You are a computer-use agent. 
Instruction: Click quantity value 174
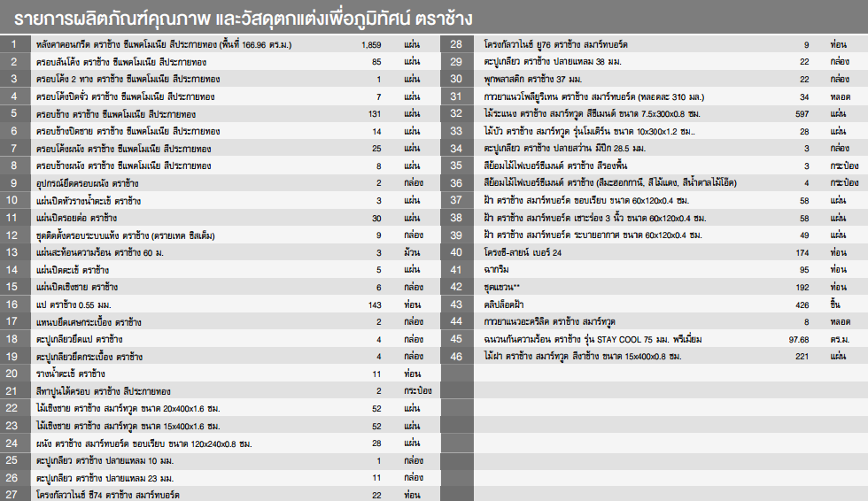802,252
